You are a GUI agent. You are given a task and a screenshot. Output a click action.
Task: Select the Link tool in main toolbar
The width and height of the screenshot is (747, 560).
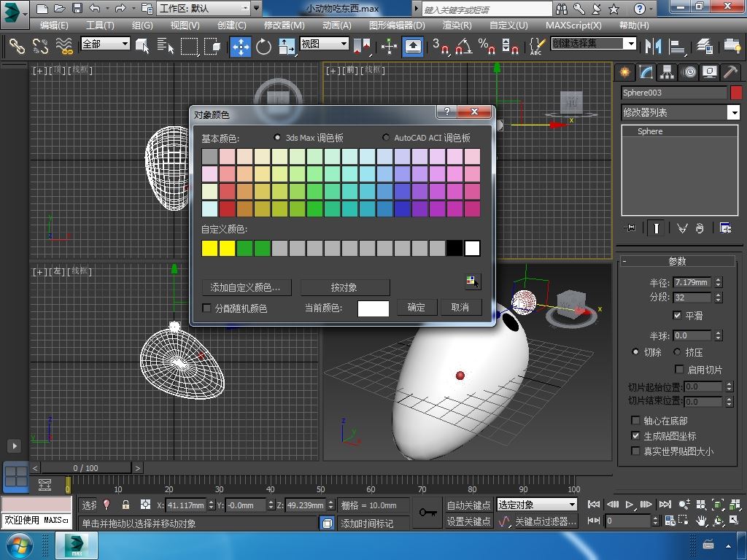pyautogui.click(x=18, y=46)
